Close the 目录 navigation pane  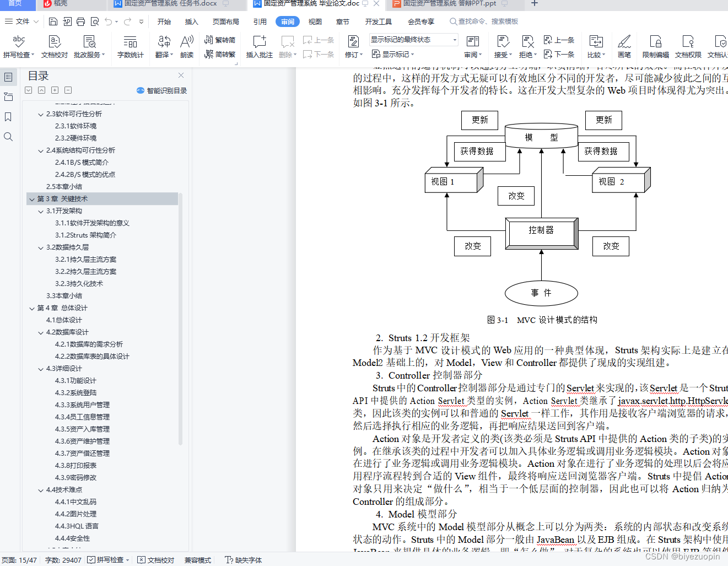[181, 76]
